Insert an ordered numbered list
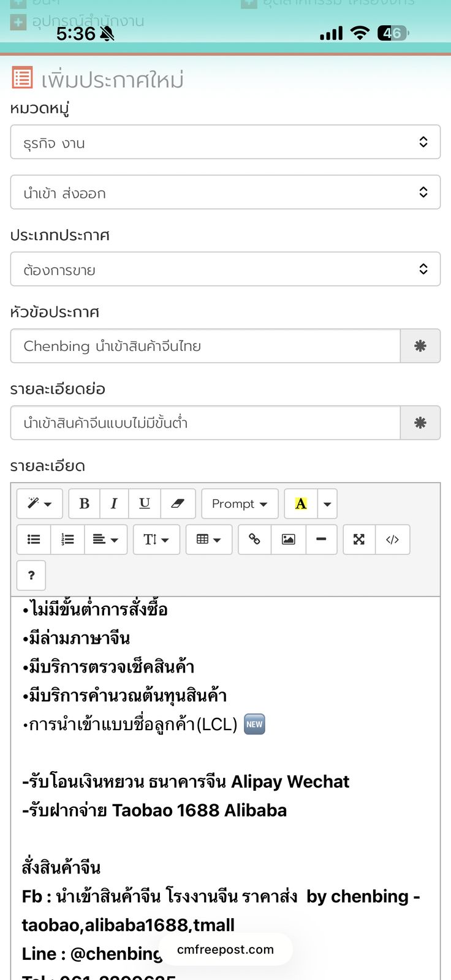Image resolution: width=451 pixels, height=980 pixels. point(67,539)
